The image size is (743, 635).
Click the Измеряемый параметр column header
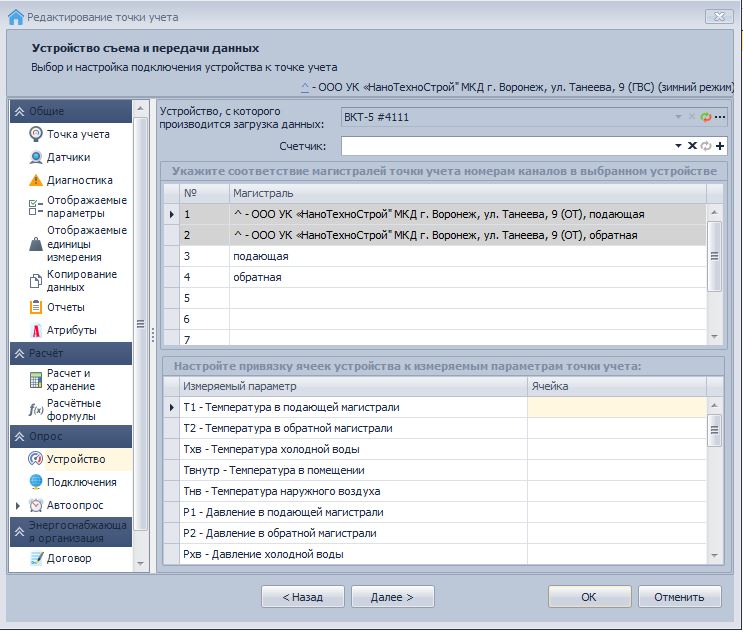[353, 386]
